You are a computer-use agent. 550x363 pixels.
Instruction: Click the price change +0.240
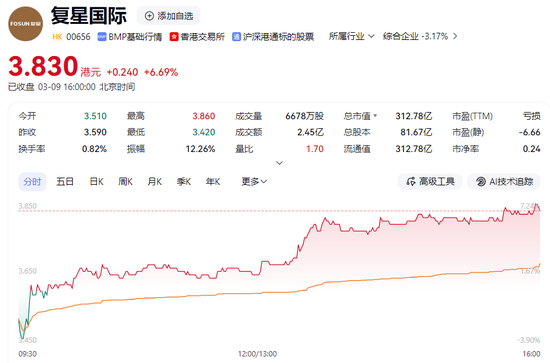(122, 72)
